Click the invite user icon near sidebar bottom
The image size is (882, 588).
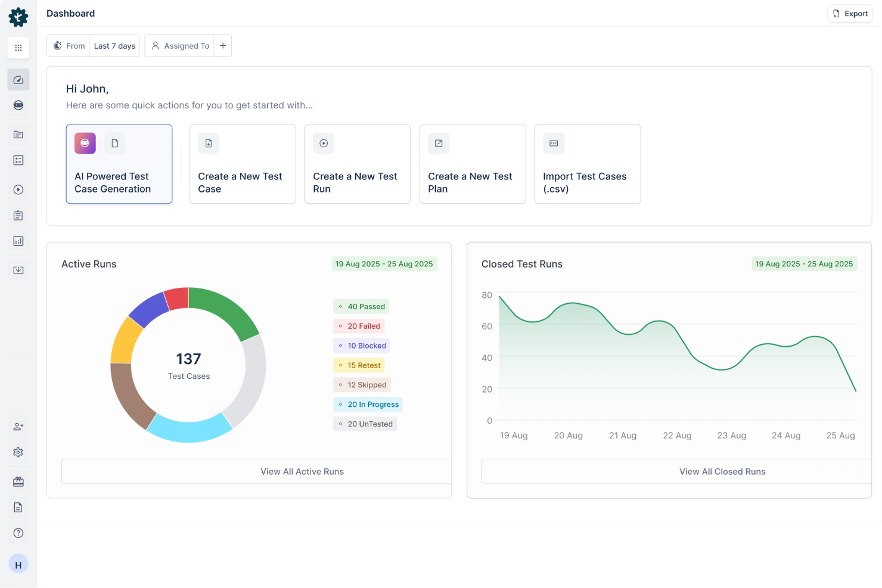[18, 426]
